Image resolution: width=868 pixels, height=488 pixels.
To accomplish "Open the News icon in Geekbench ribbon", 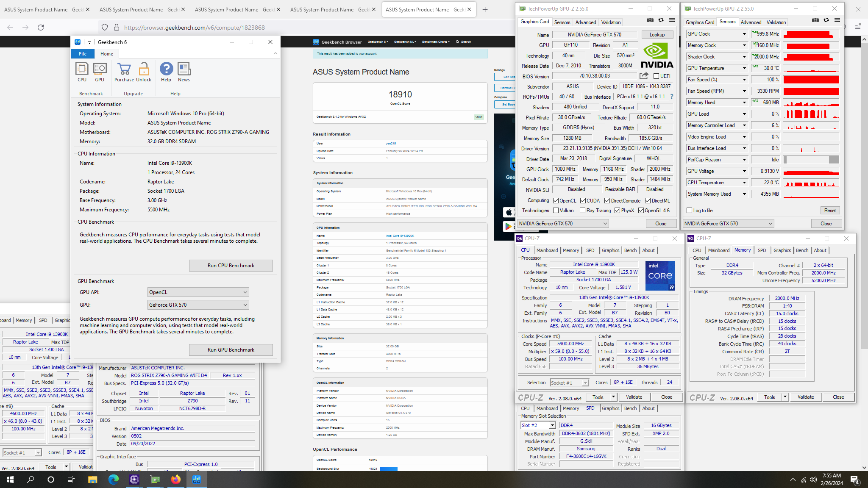I will pos(184,72).
